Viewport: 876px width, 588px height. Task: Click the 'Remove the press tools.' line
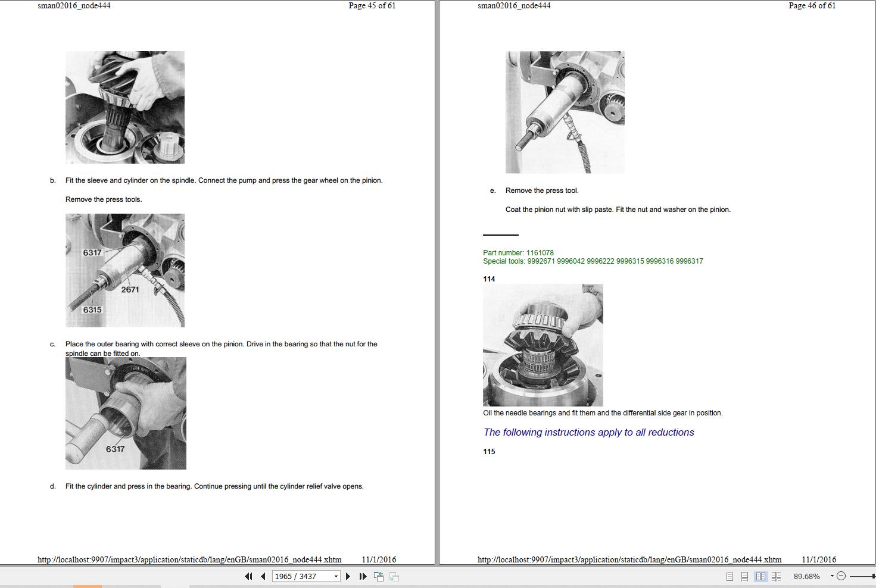(104, 199)
